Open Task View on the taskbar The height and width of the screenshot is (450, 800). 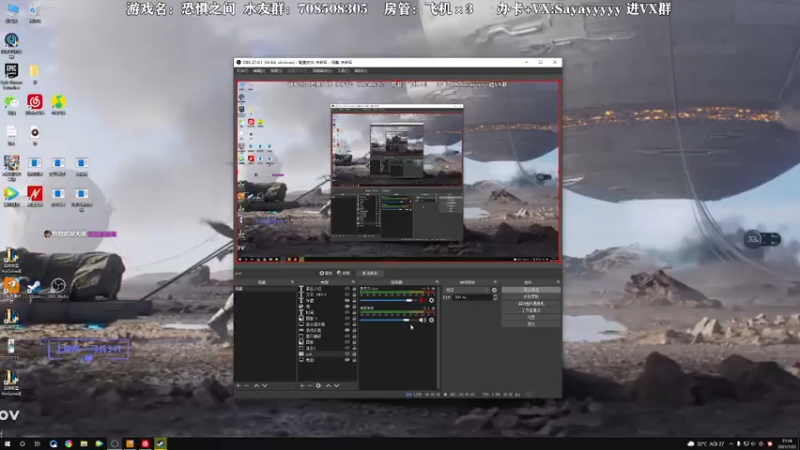pyautogui.click(x=37, y=444)
